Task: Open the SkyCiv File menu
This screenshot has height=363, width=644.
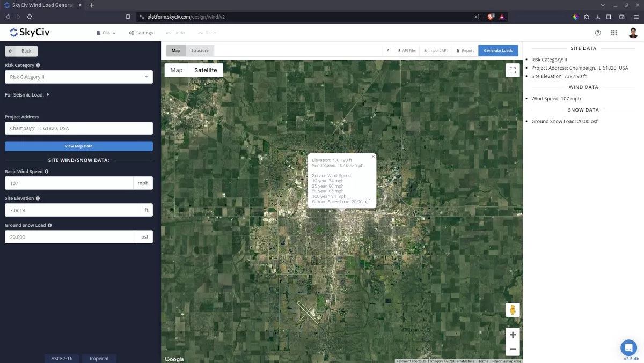Action: pos(105,33)
